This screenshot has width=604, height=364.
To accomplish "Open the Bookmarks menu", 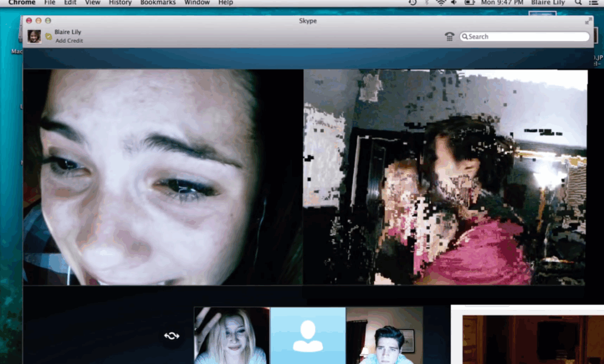I will pos(156,3).
